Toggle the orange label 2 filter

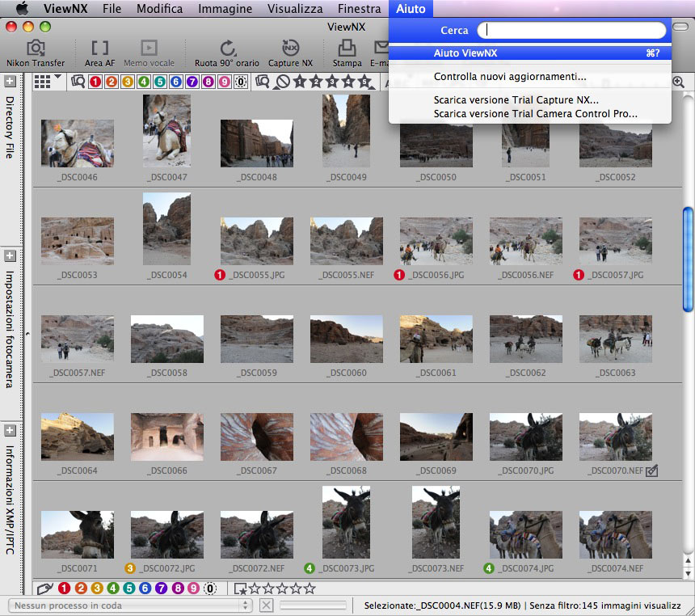pos(112,82)
